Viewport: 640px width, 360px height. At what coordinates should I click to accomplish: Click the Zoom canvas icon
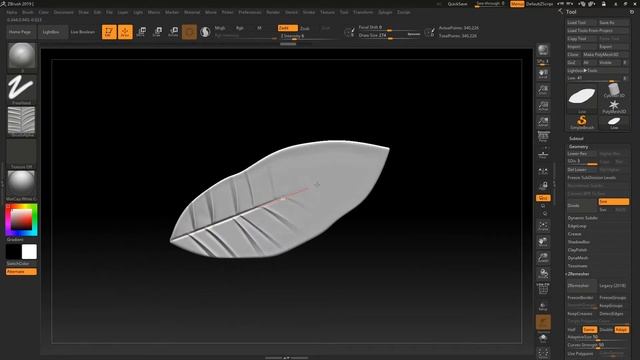[x=543, y=90]
